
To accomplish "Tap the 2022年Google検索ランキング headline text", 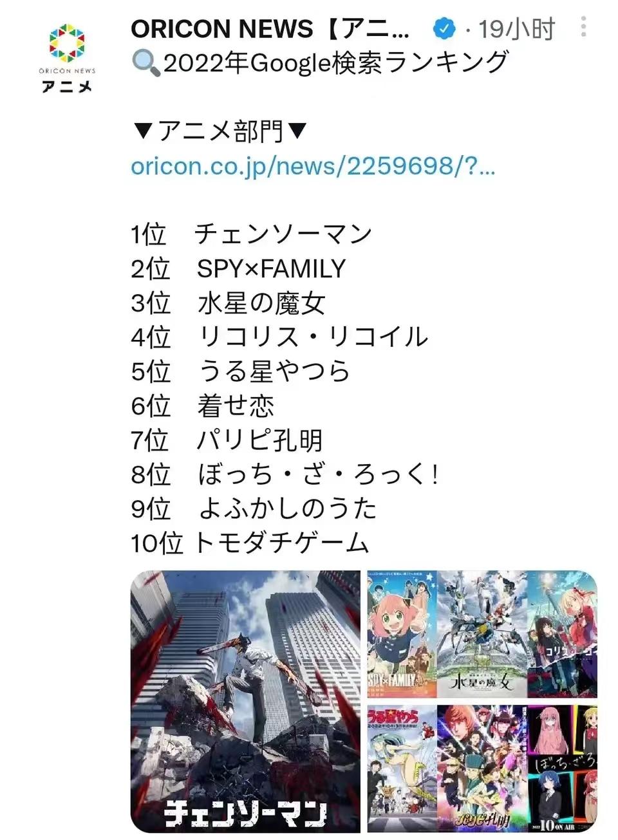I will coord(336,63).
